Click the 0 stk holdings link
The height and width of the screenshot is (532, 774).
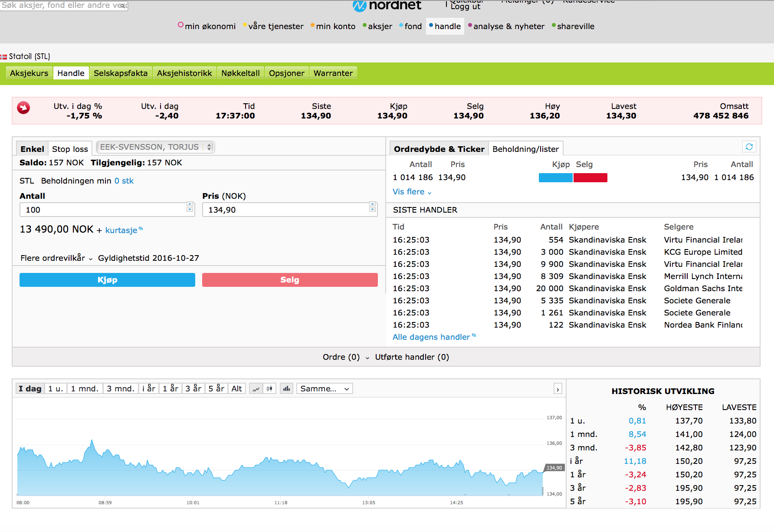point(124,181)
